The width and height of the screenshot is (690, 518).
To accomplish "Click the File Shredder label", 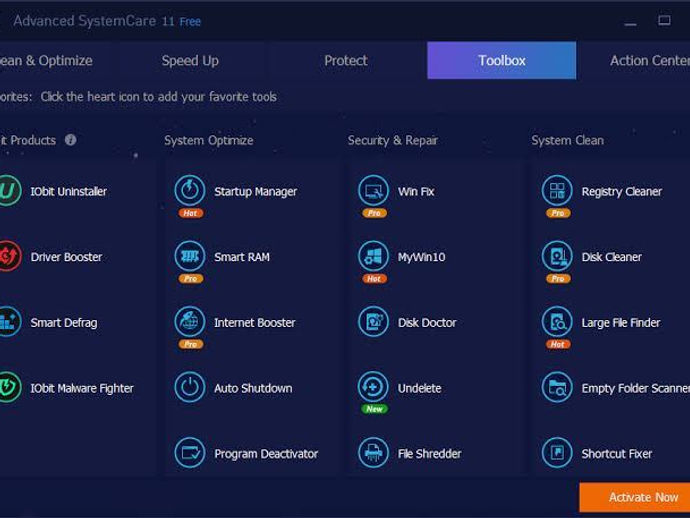I will click(429, 454).
